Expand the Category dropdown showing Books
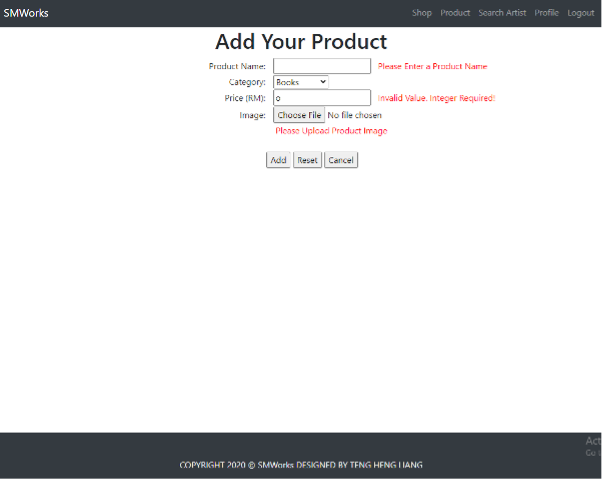This screenshot has height=480, width=602. [x=301, y=82]
